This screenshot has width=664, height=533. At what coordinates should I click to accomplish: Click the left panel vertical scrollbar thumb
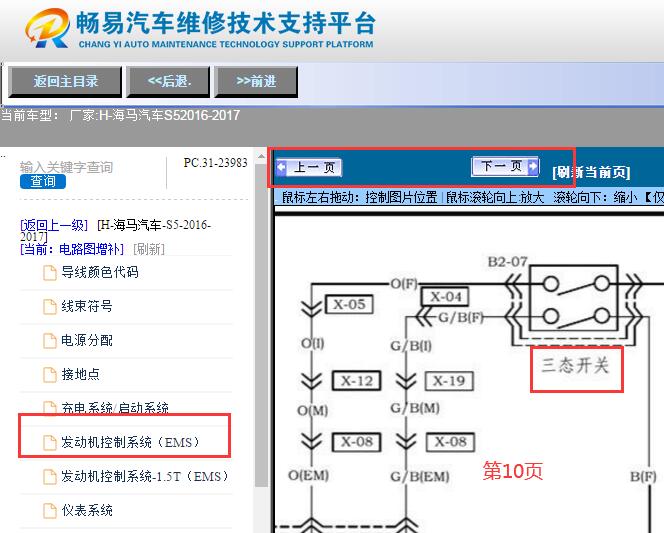(x=262, y=325)
